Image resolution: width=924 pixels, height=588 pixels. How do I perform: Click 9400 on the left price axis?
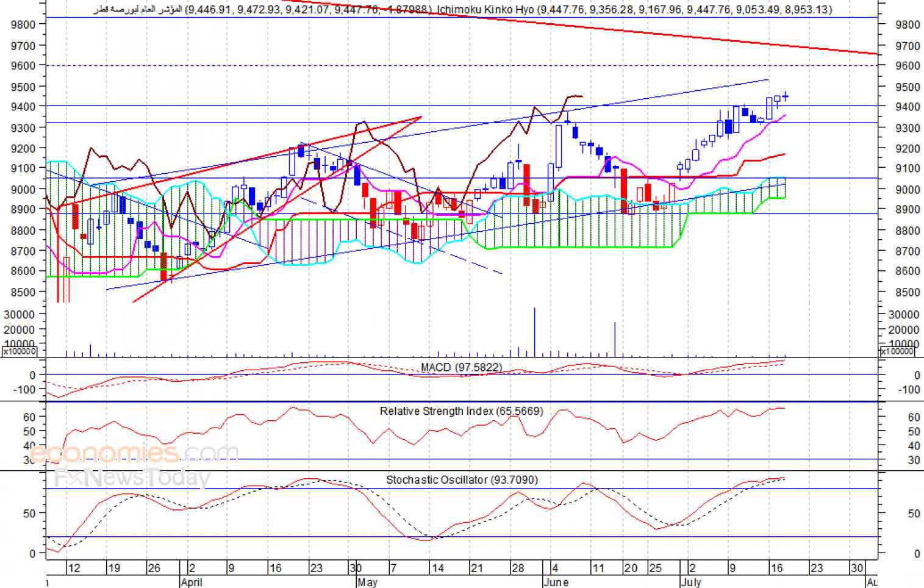[23, 107]
